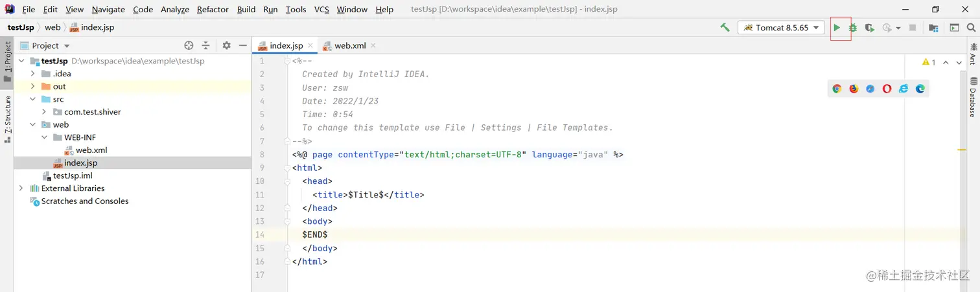The width and height of the screenshot is (980, 292).
Task: Go to previous highlighted error arrow
Action: point(946,62)
